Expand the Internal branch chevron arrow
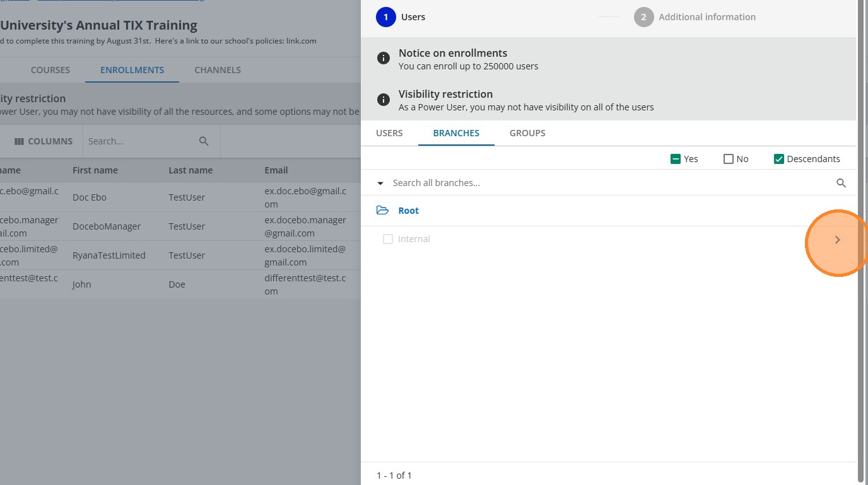Screen dimensions: 868x485 pos(838,240)
